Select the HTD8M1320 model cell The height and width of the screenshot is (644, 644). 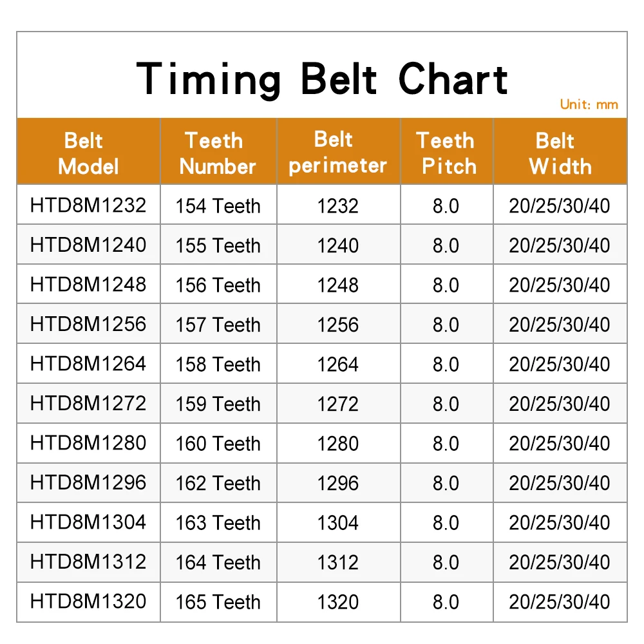(88, 601)
